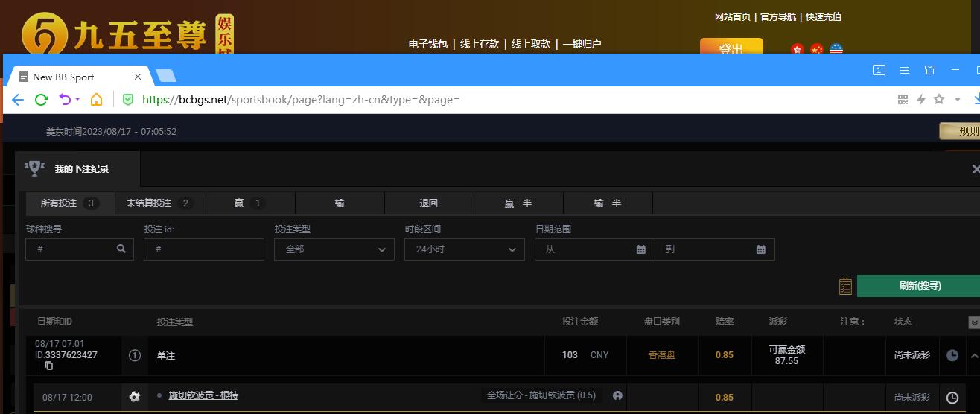Click the clock icon in the 单注 row
The image size is (980, 414).
click(952, 355)
